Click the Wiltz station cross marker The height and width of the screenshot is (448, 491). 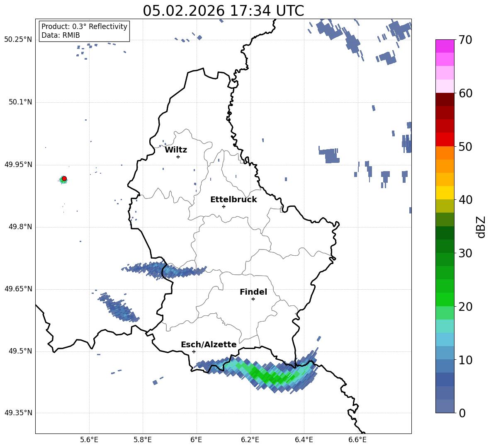point(178,157)
